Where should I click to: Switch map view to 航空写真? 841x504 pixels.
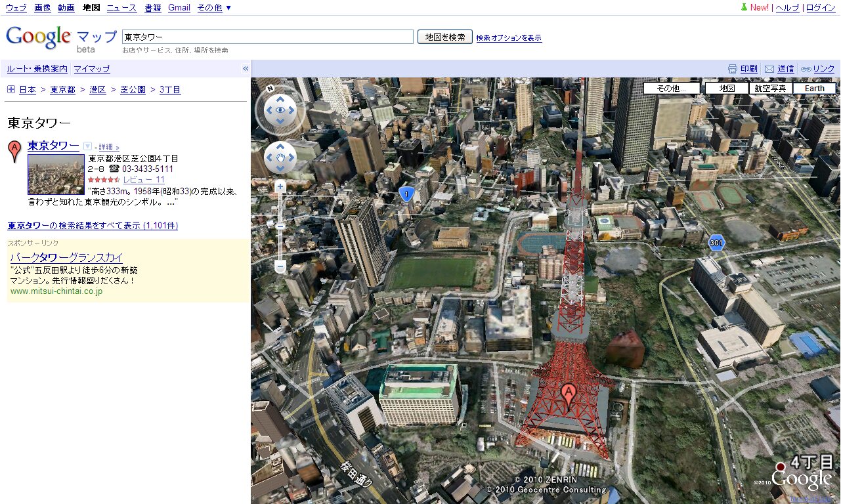770,89
